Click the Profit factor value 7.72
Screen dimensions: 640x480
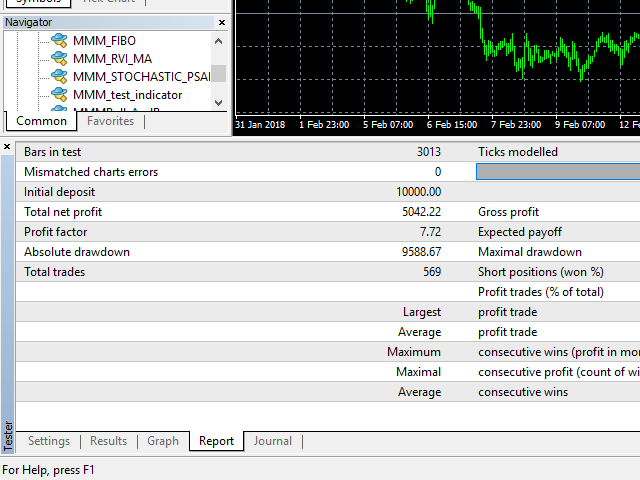click(430, 232)
